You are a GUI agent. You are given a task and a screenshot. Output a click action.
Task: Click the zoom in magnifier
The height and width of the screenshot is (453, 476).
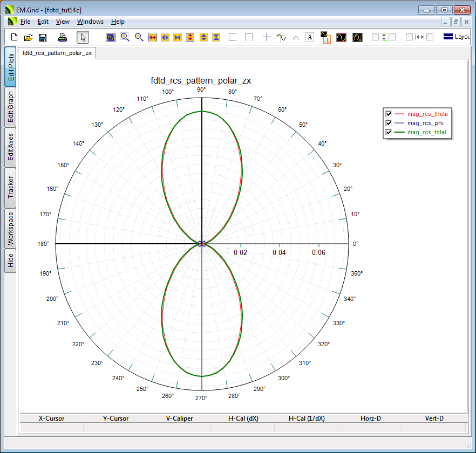[125, 37]
